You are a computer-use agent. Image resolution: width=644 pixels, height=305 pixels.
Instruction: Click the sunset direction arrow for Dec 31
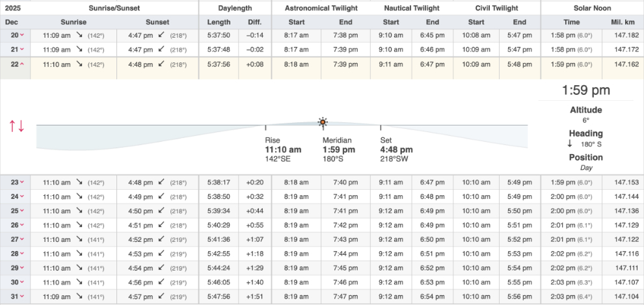(162, 297)
